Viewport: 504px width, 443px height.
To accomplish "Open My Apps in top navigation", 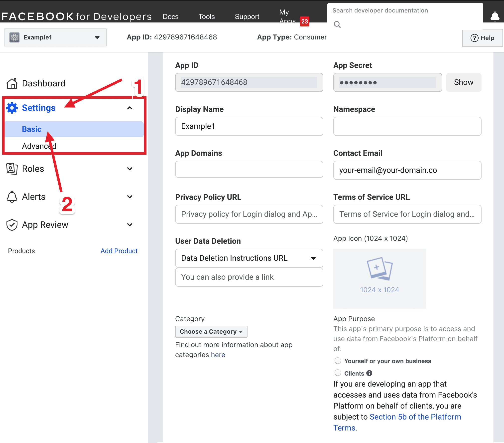I will coord(287,16).
